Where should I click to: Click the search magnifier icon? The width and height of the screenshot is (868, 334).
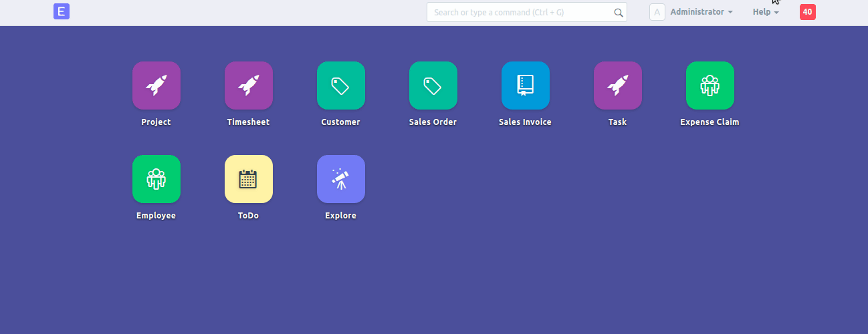619,12
